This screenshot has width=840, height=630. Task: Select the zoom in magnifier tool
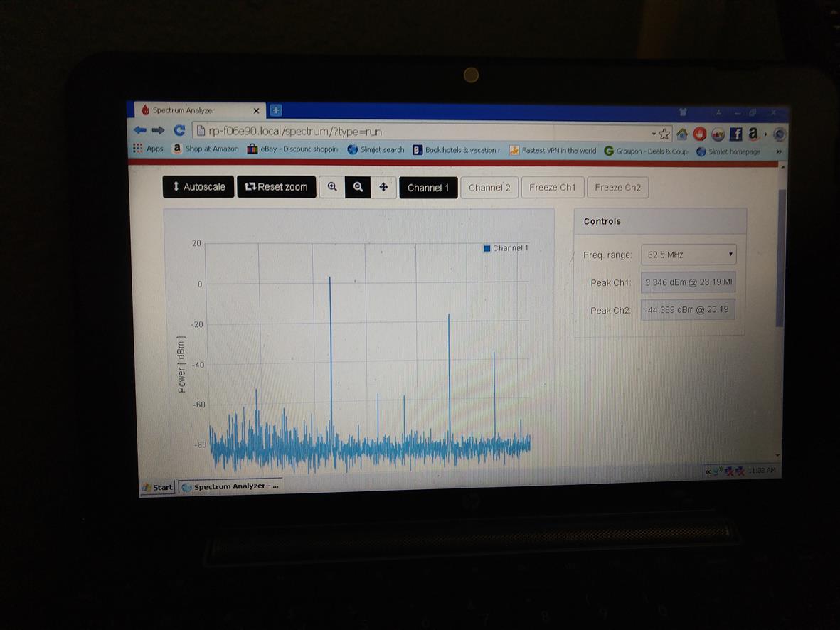(332, 187)
